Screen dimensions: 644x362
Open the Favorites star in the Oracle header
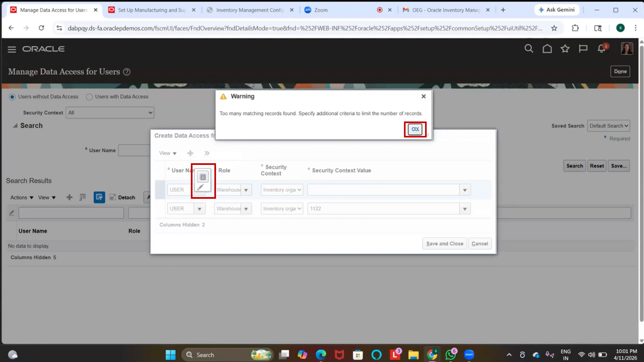[x=565, y=49]
